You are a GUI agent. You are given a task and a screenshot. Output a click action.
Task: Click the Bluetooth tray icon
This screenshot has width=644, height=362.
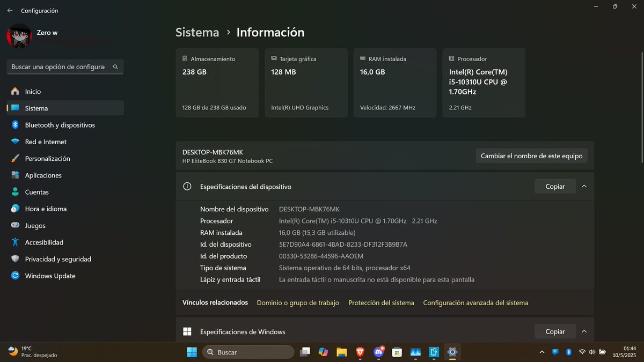pos(569,352)
